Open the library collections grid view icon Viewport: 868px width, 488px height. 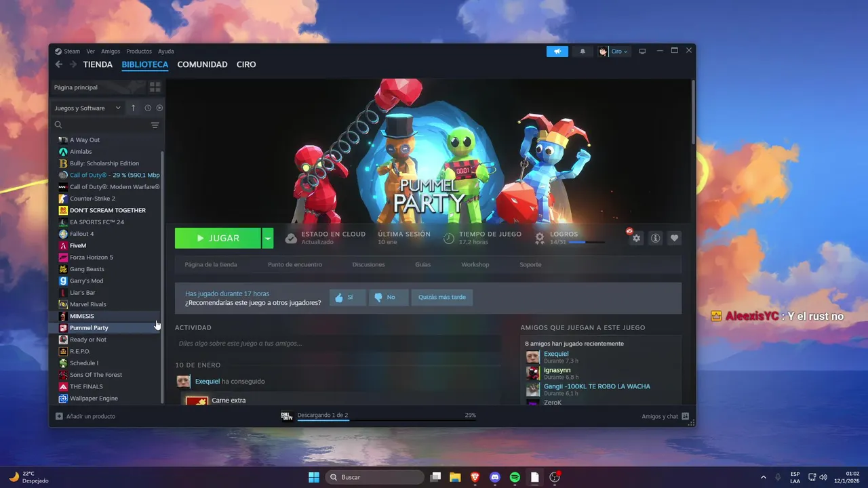click(x=155, y=87)
